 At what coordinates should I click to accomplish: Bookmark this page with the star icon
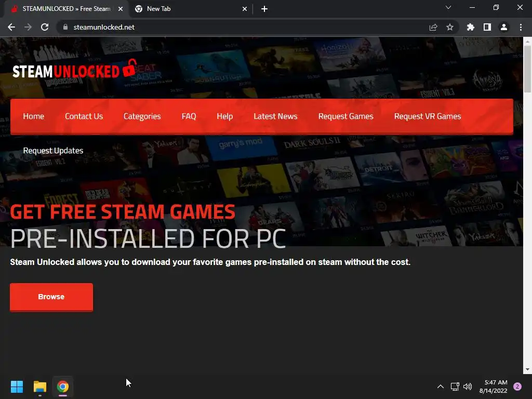(450, 27)
